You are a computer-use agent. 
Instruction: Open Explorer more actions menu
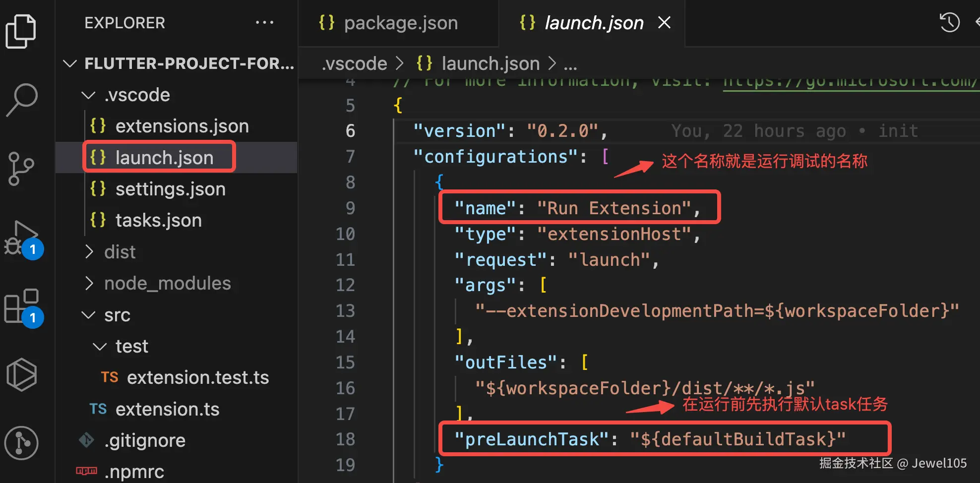[x=264, y=23]
